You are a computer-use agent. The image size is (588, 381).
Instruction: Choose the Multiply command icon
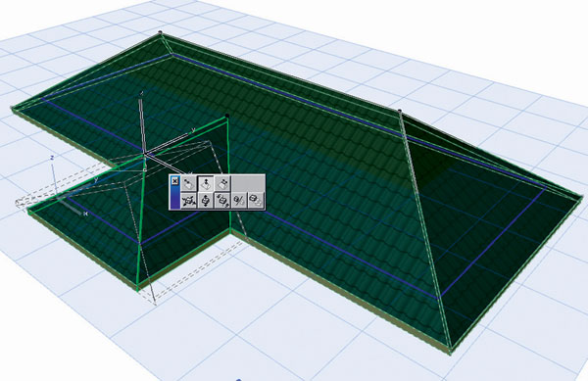coord(256,201)
